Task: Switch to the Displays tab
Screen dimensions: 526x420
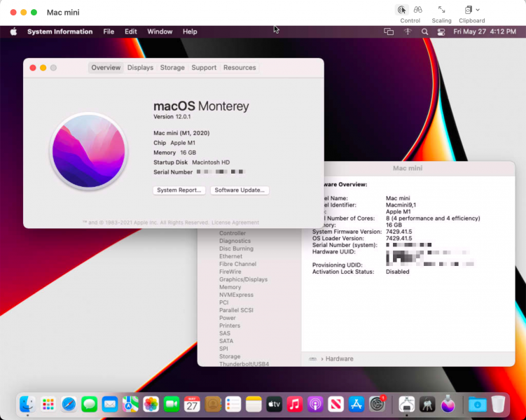Action: click(x=140, y=67)
